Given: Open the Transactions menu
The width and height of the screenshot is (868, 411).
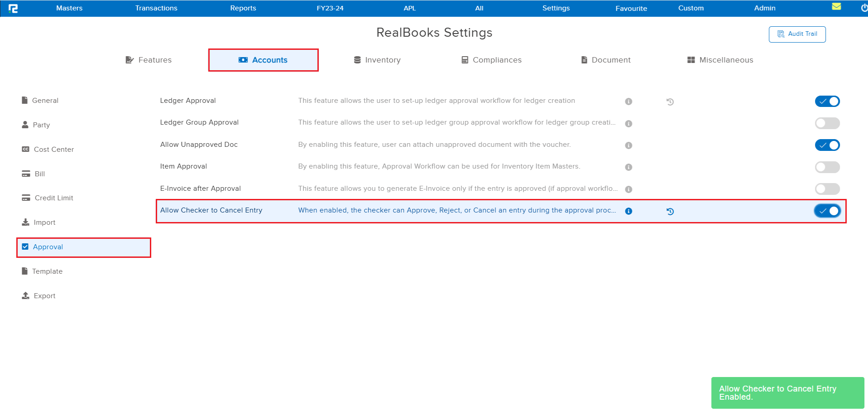Looking at the screenshot, I should pyautogui.click(x=156, y=8).
